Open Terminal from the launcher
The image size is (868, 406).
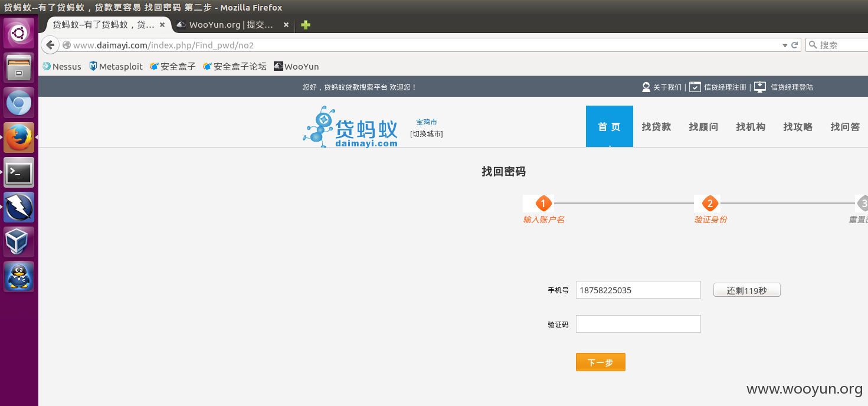click(19, 172)
